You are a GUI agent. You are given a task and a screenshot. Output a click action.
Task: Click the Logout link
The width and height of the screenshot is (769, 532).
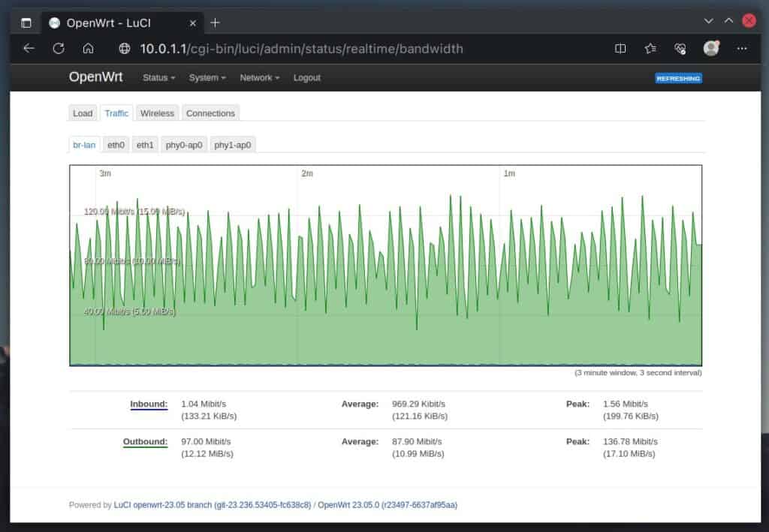(x=306, y=78)
